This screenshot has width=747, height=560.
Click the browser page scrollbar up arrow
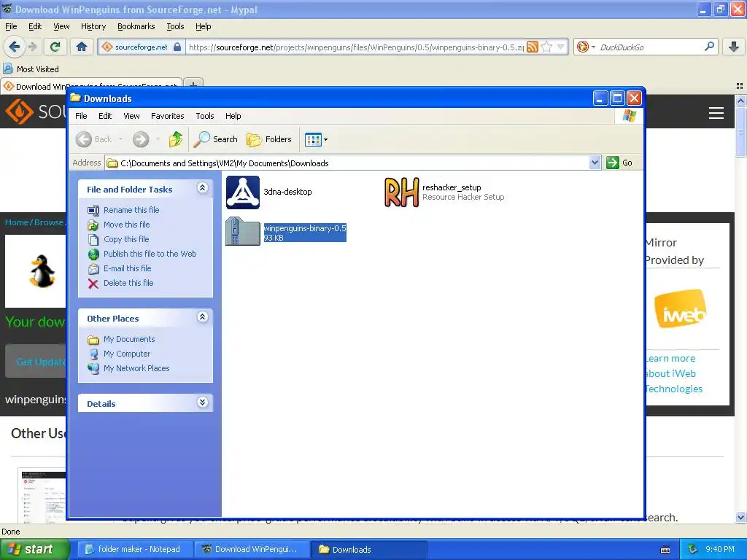740,101
